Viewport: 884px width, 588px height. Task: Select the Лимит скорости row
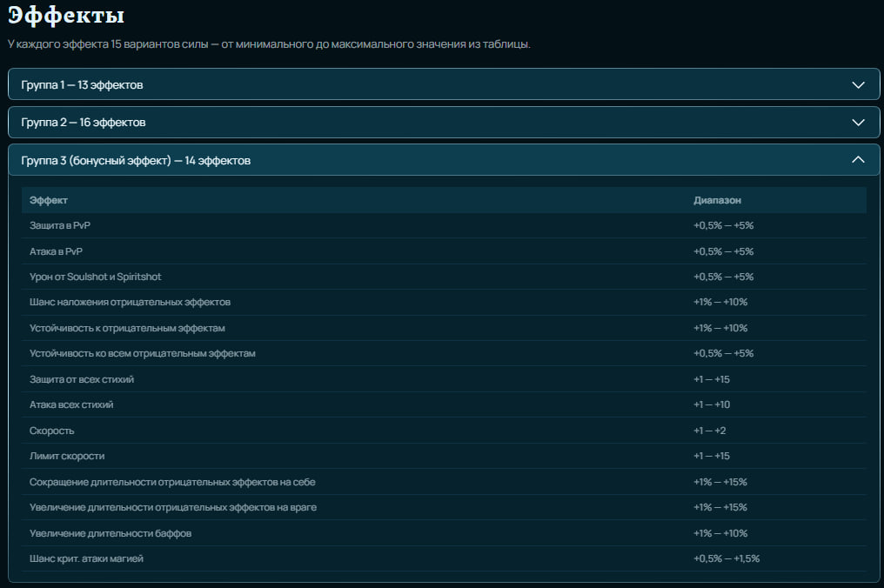pos(444,456)
